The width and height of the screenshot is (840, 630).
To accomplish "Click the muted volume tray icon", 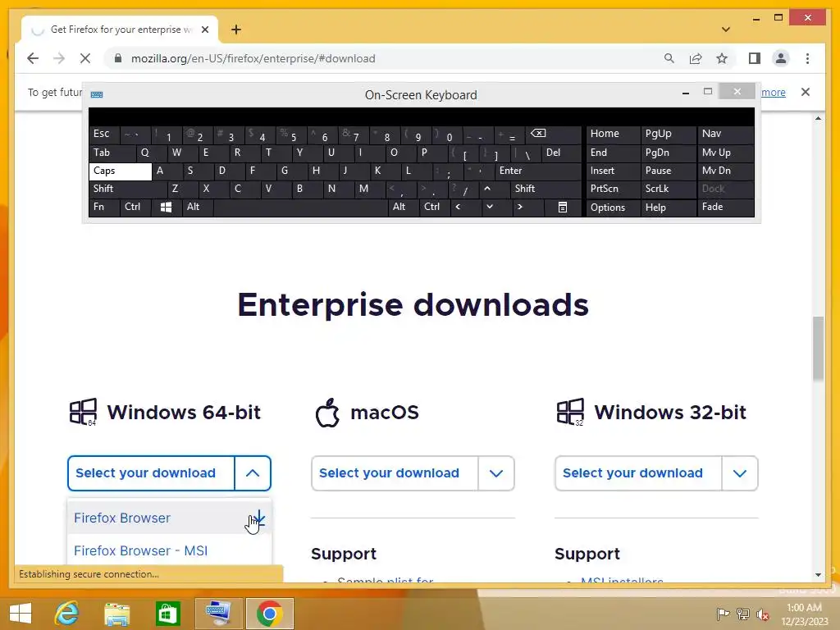I will tap(762, 614).
